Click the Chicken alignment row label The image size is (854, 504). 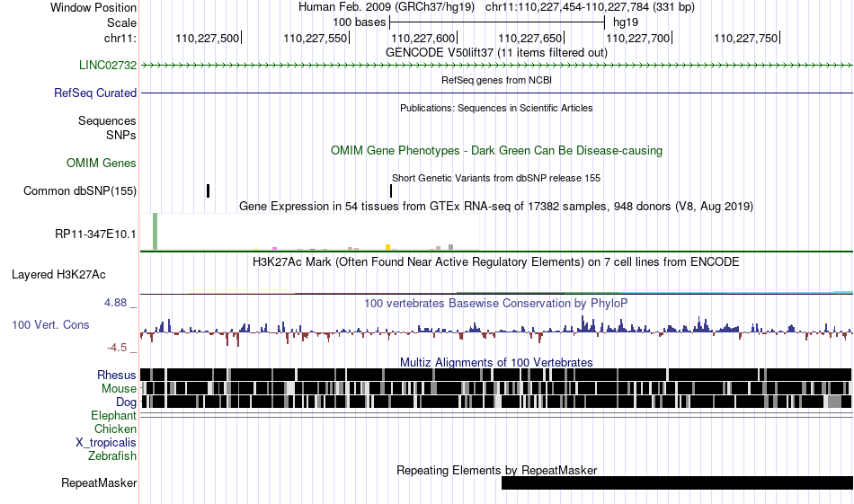(x=115, y=429)
